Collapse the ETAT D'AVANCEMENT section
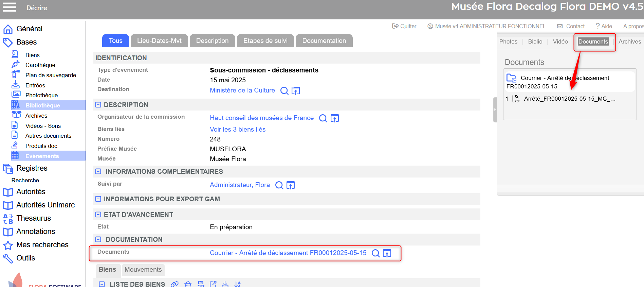Image resolution: width=644 pixels, height=287 pixels. click(x=98, y=215)
